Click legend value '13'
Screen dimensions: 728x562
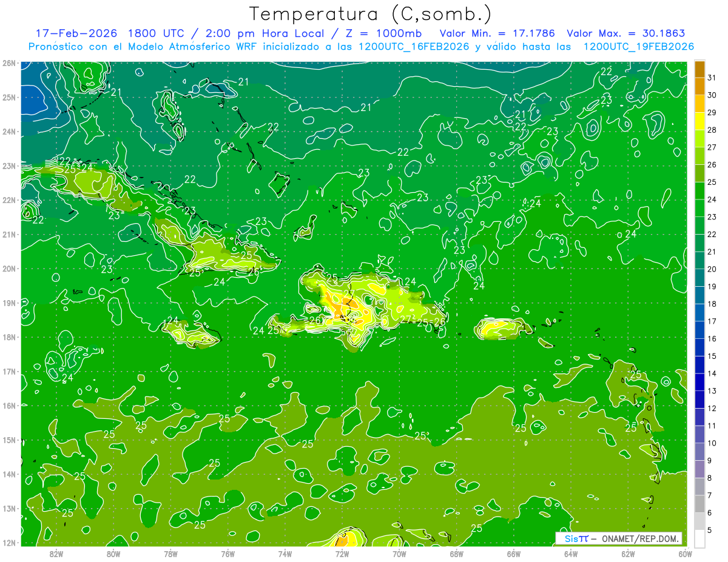(x=712, y=390)
